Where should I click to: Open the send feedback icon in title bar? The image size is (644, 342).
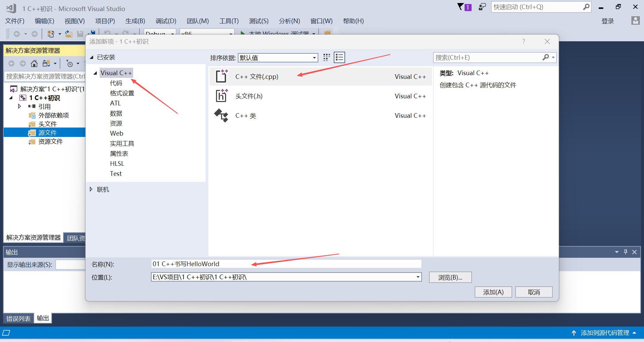coord(482,7)
